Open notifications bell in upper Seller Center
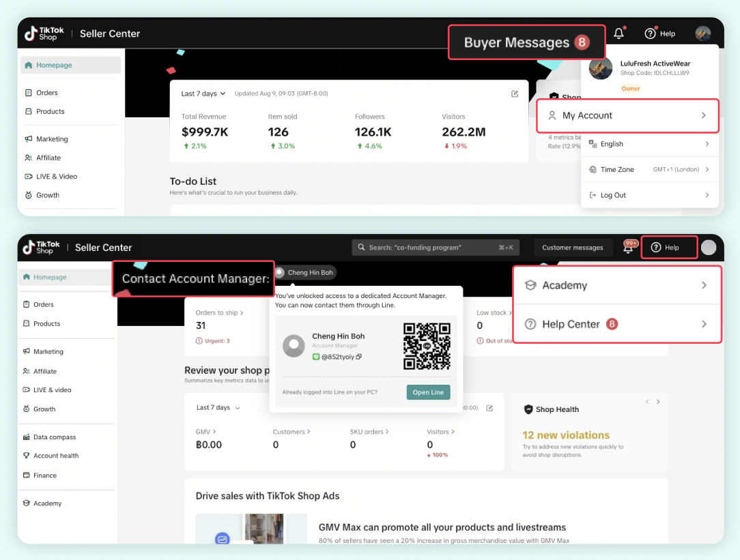740x560 pixels. (x=618, y=33)
